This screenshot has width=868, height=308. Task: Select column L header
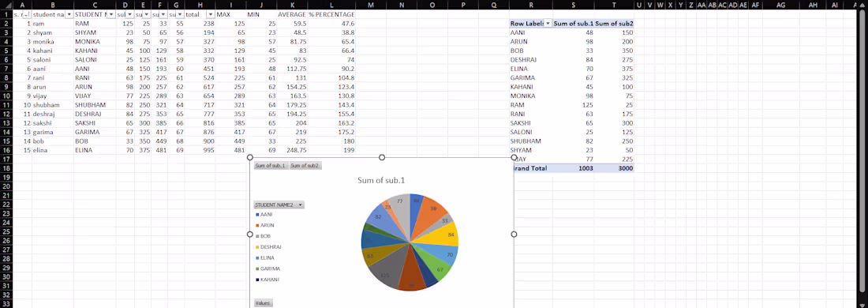331,5
